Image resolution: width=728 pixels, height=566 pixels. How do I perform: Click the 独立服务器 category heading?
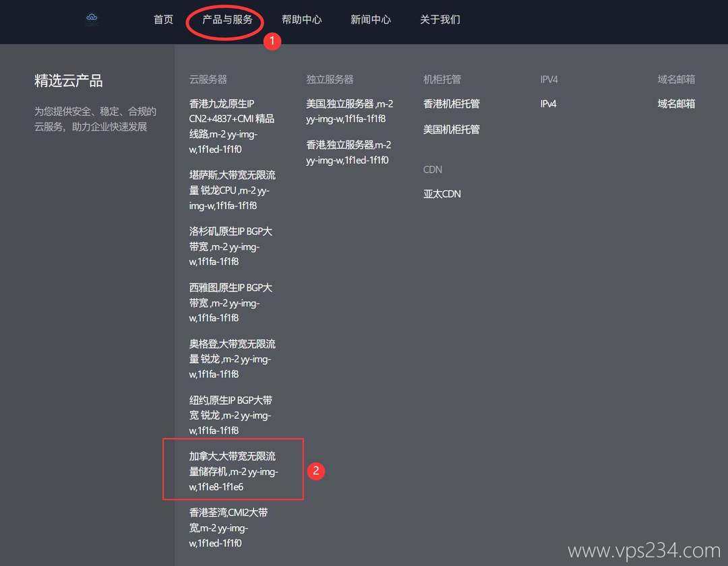tap(330, 80)
